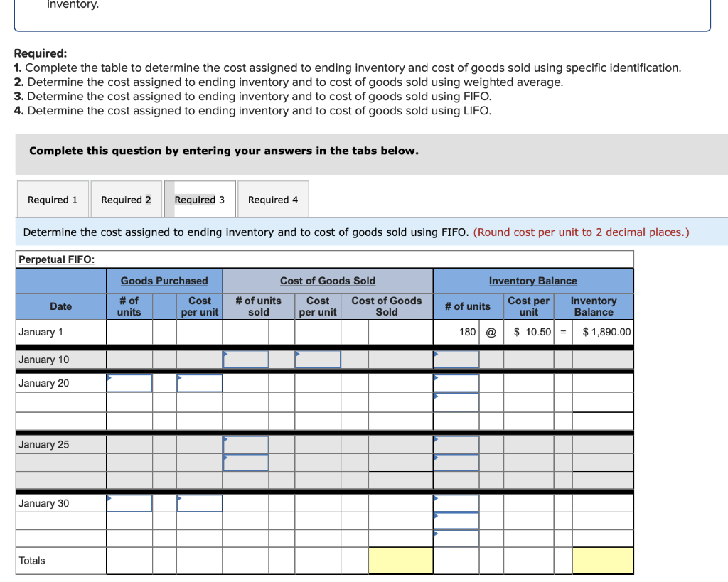The width and height of the screenshot is (728, 582).
Task: Click January 30 inventory balance units first row
Action: (x=456, y=504)
